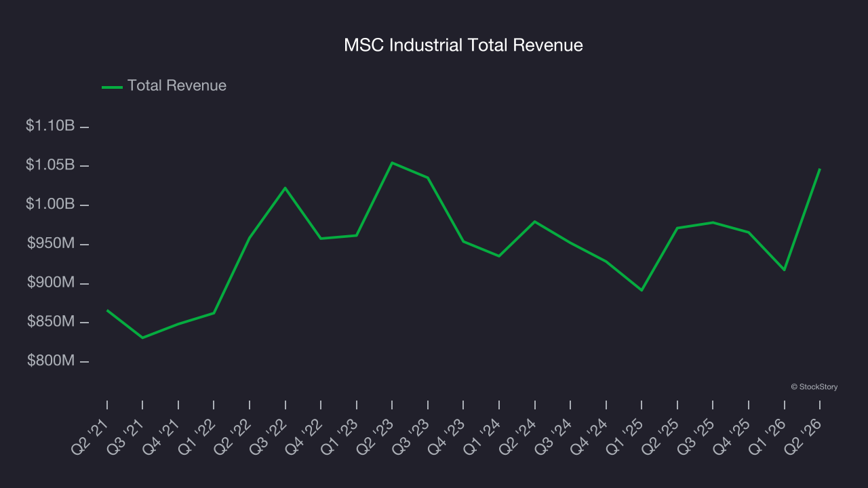Image resolution: width=868 pixels, height=488 pixels.
Task: Click the '$1.00B' y-axis label
Action: click(x=50, y=205)
